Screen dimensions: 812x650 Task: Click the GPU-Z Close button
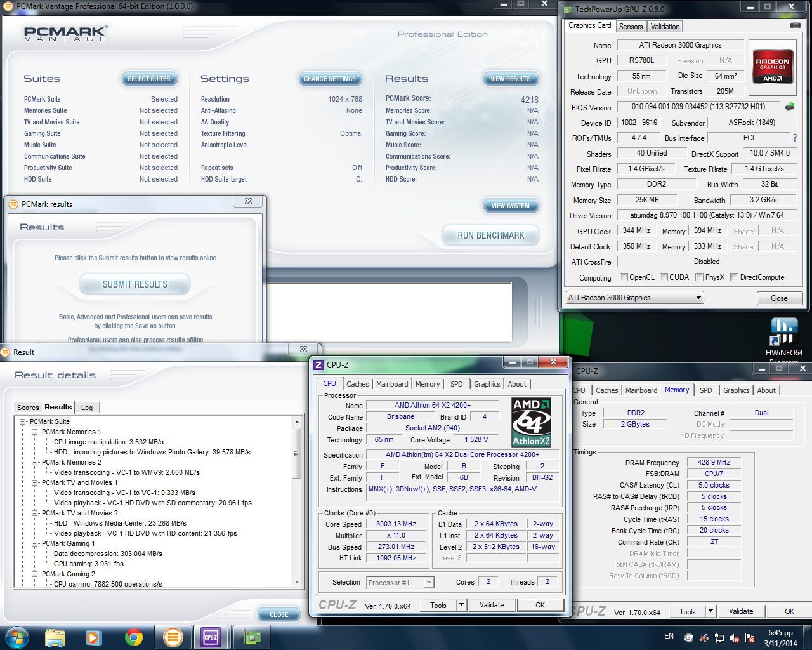coord(779,298)
